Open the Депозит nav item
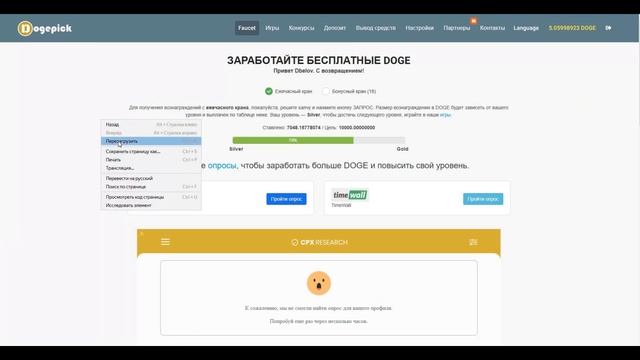The width and height of the screenshot is (640, 360). [335, 28]
